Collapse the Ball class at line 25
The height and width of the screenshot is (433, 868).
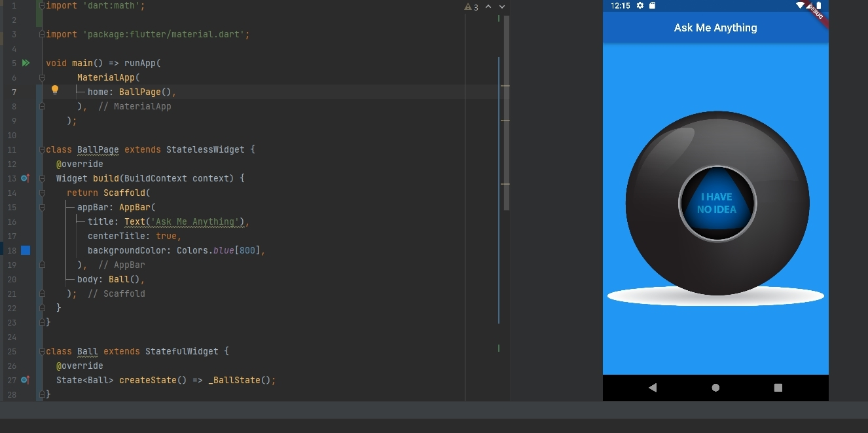[42, 351]
